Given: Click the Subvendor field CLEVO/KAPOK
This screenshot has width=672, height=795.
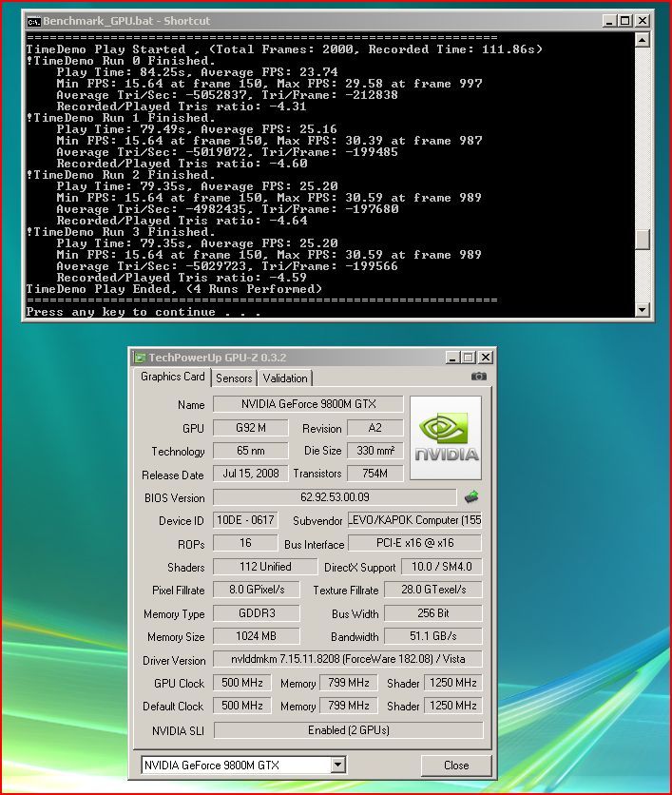Looking at the screenshot, I should coord(414,520).
